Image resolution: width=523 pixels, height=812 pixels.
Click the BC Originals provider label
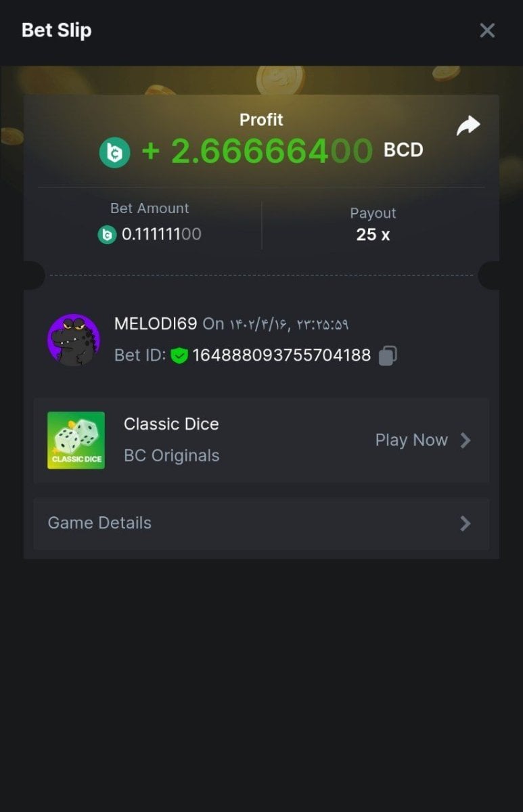click(x=172, y=456)
